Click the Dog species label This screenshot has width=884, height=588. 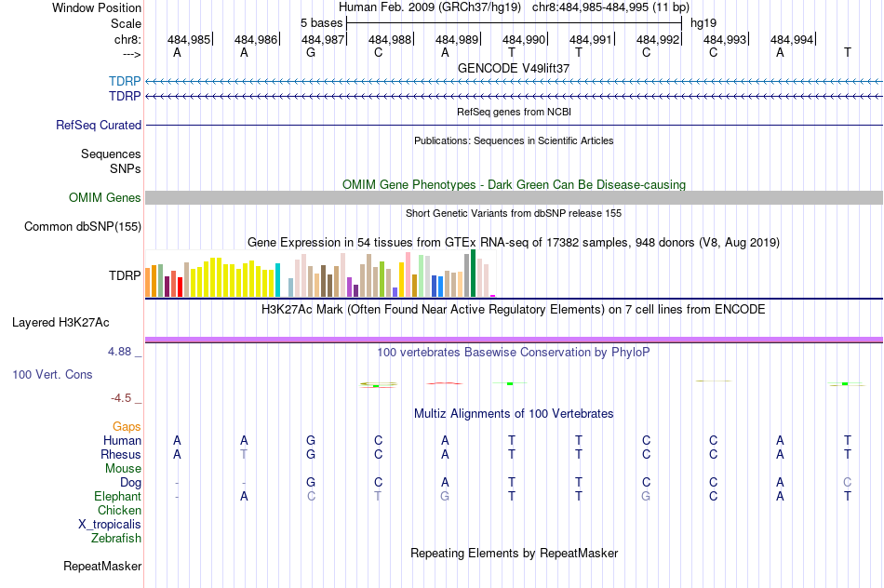[x=130, y=483]
